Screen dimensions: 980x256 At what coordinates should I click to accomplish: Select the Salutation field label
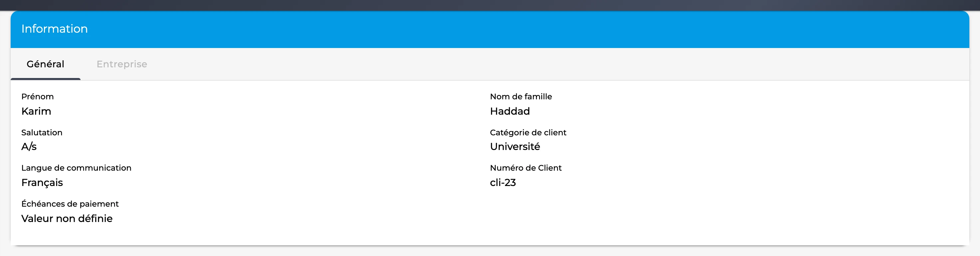pos(42,132)
